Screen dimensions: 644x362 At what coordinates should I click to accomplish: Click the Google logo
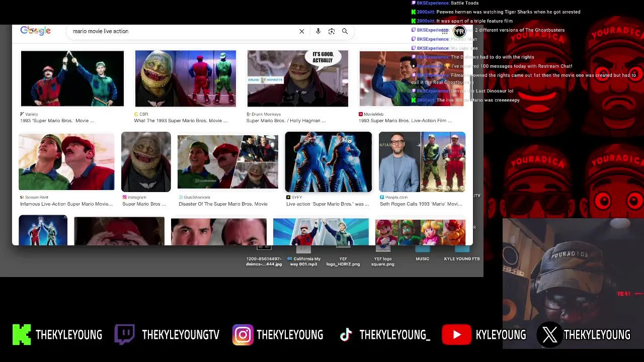click(35, 31)
